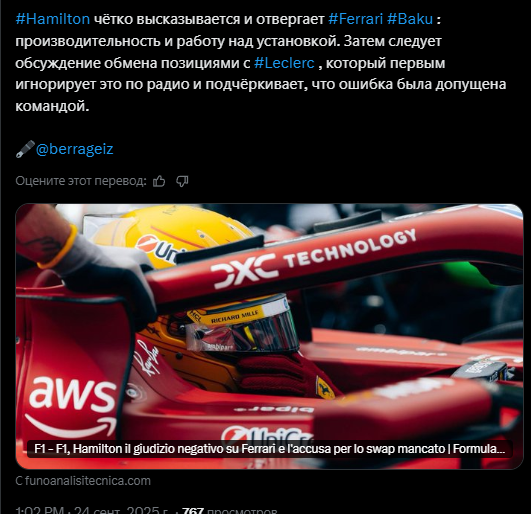The image size is (531, 514).
Task: Open the #Leclerc hashtag
Action: click(284, 63)
